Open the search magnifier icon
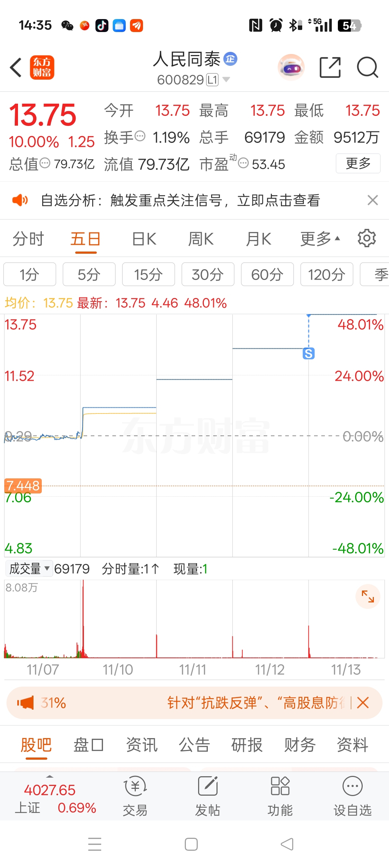The image size is (389, 868). pyautogui.click(x=367, y=67)
